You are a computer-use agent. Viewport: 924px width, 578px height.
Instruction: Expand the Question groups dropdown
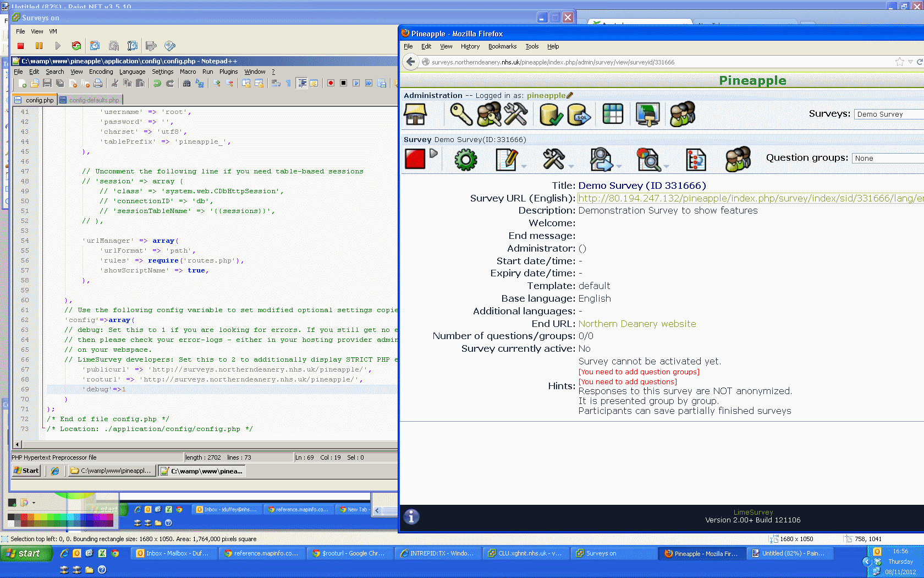click(x=887, y=159)
